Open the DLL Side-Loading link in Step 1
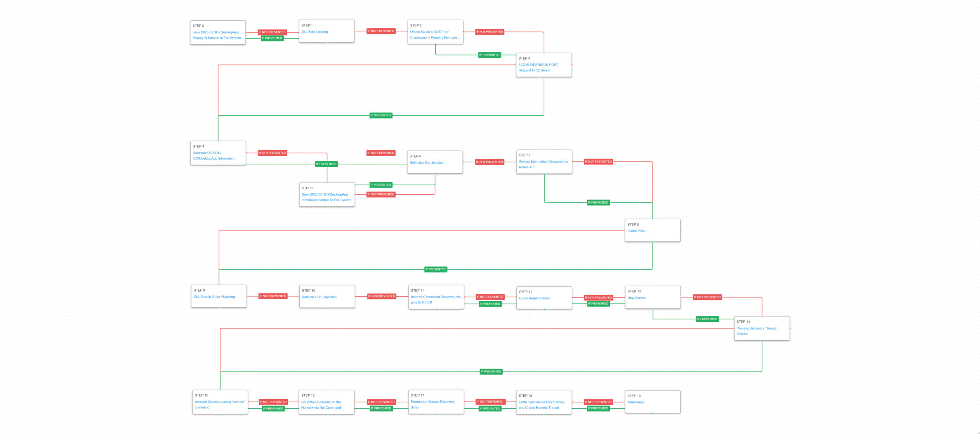The image size is (980, 434). (x=314, y=32)
